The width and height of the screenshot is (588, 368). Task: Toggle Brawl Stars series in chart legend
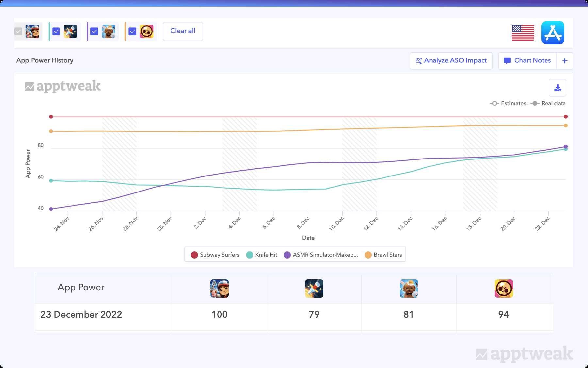(x=383, y=255)
